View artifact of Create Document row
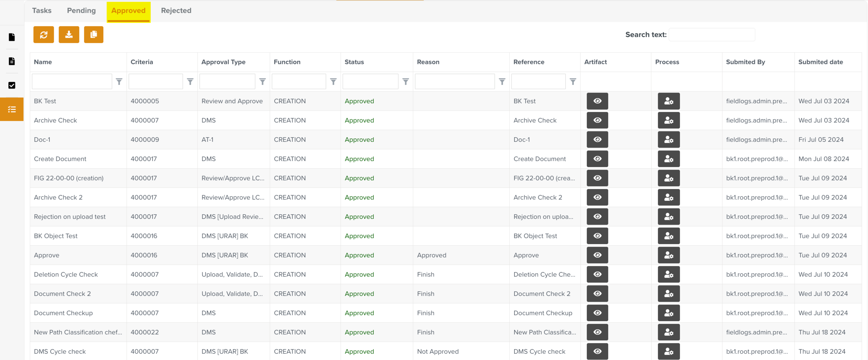This screenshot has width=868, height=360. (x=597, y=159)
